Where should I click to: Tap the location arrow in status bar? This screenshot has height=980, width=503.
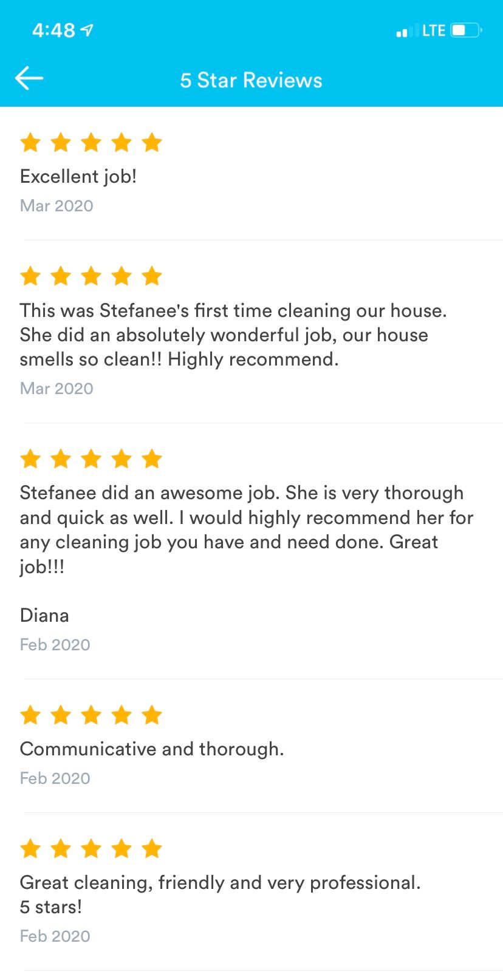tap(87, 30)
